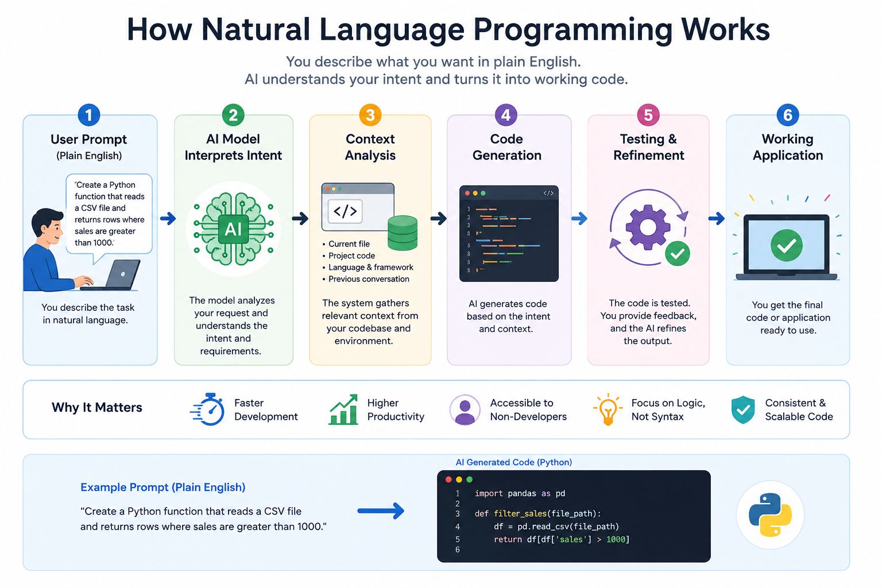Click the 'Project code' bullet

[x=349, y=256]
